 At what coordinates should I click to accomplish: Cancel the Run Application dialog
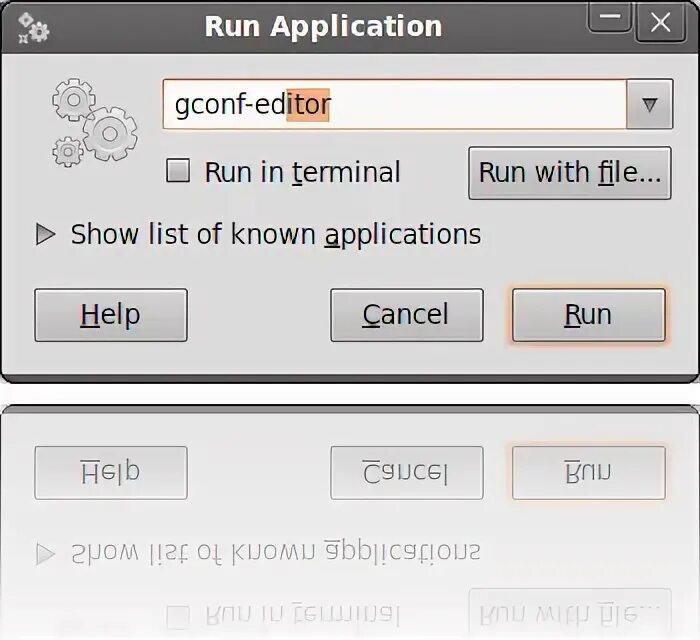[407, 315]
